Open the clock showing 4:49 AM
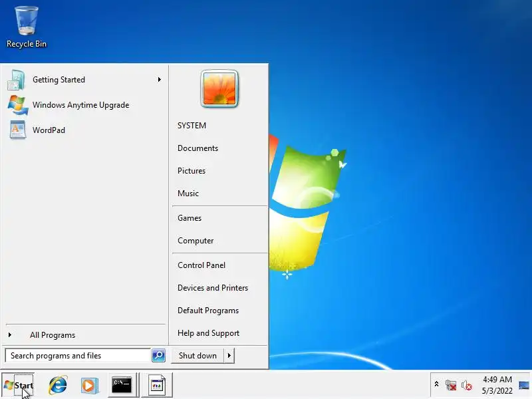 (497, 385)
